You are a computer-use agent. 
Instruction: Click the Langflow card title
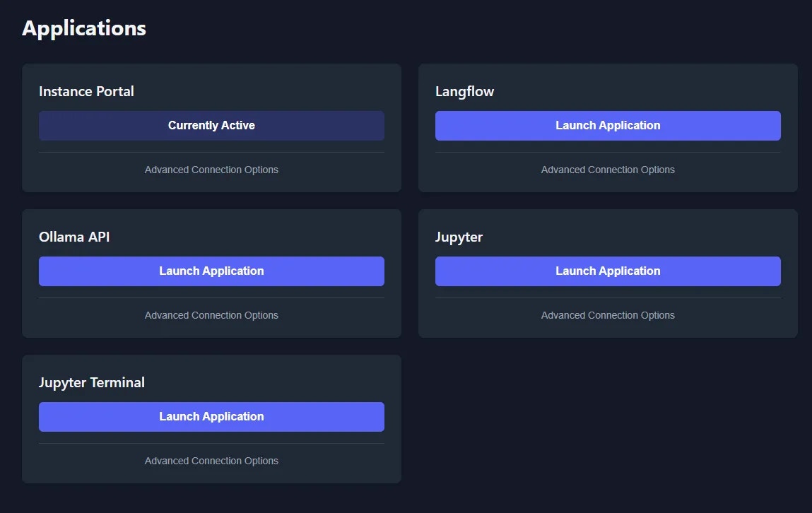pyautogui.click(x=464, y=92)
